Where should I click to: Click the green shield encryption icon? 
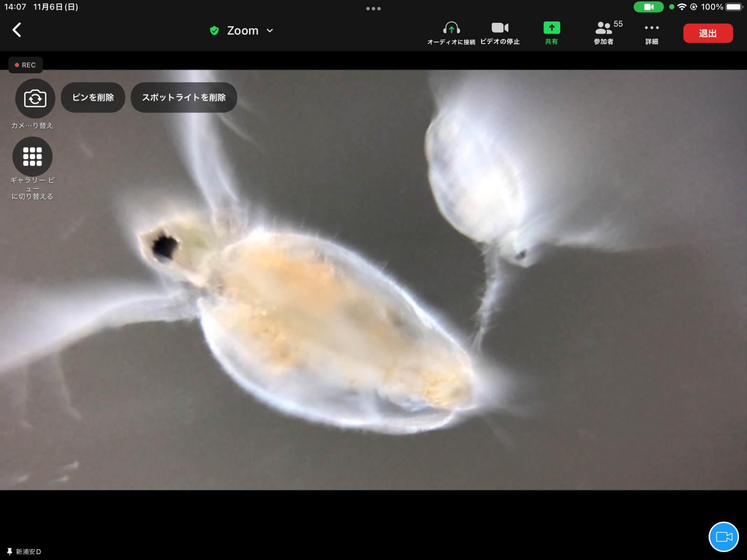click(x=214, y=31)
